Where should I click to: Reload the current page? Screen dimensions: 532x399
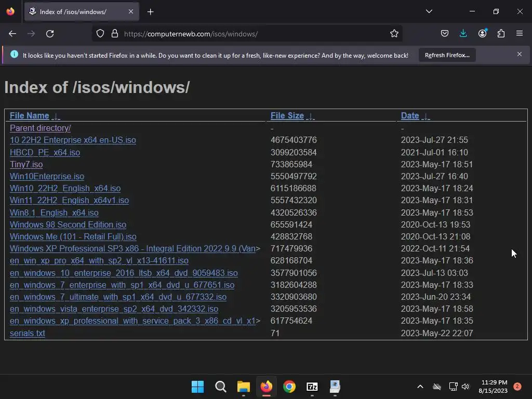50,34
